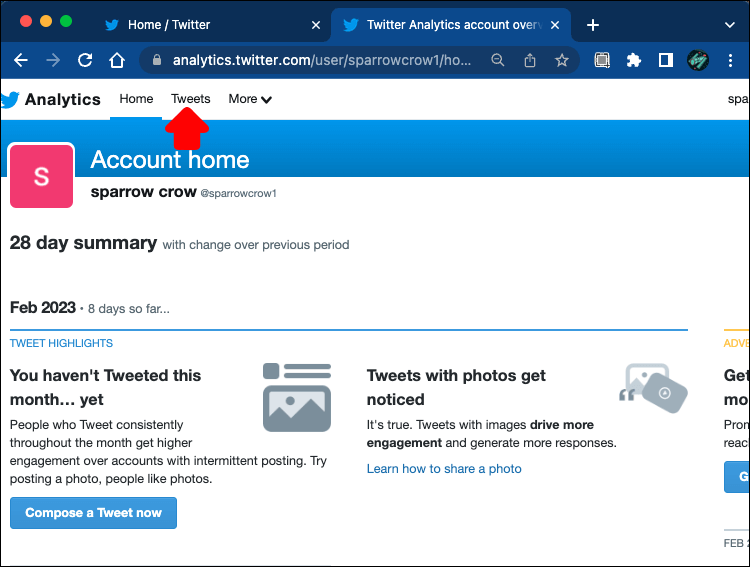Open Learn how to share a photo link
Screen dimensions: 750x567
pyautogui.click(x=444, y=469)
